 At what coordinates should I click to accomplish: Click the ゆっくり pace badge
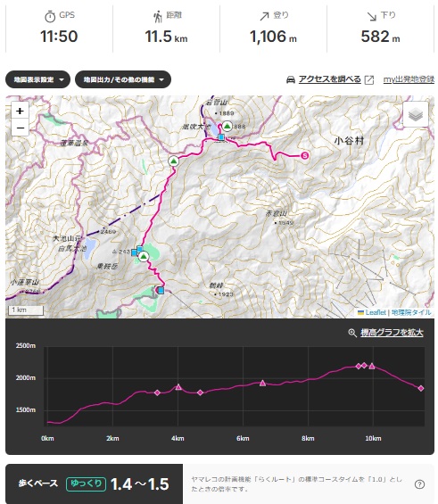tap(86, 484)
